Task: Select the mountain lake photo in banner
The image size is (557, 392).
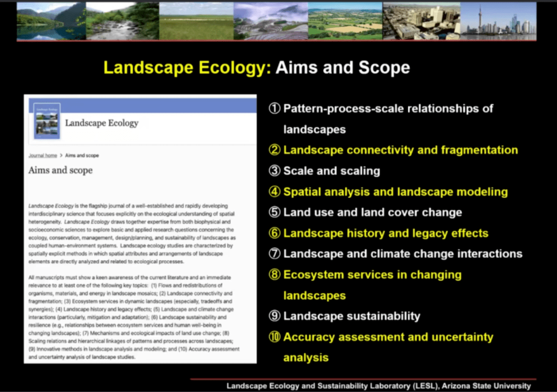Action: tap(51, 21)
